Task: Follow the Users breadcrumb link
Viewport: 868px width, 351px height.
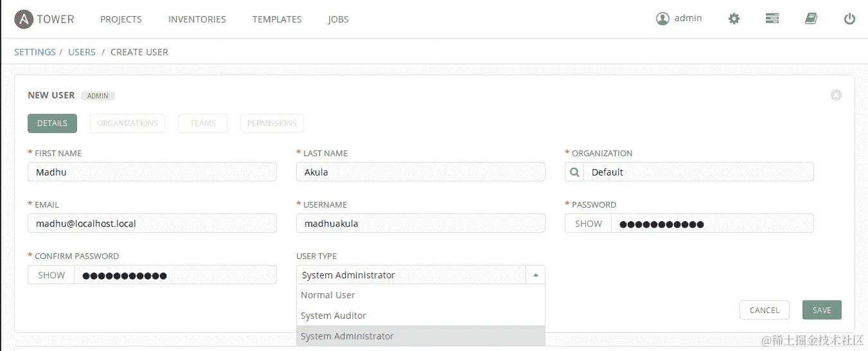Action: 82,52
